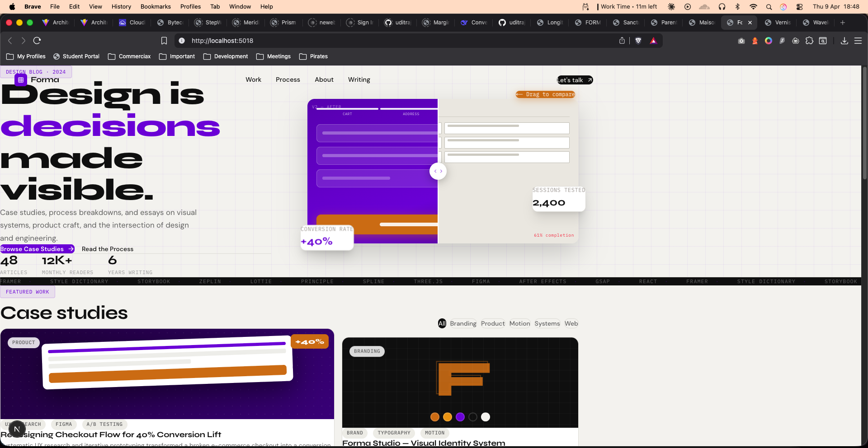Screen dimensions: 868x448
Task: Click the before/after comparison slider handle
Action: [438, 171]
